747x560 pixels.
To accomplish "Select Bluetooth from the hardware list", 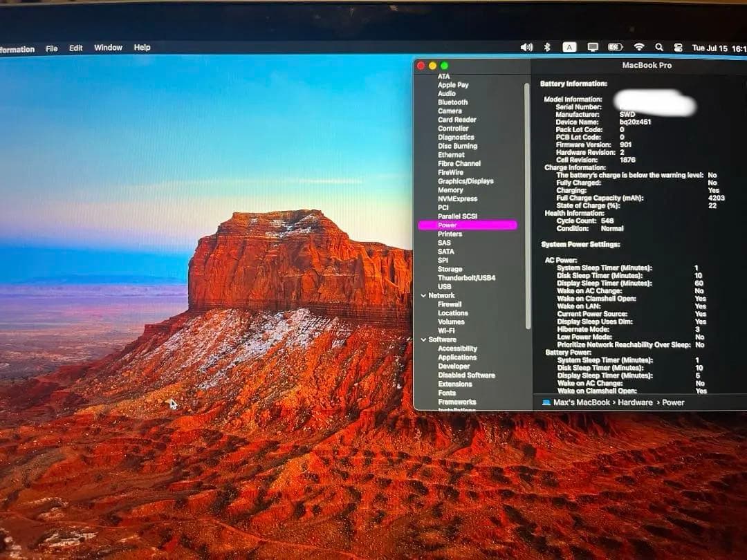I will [453, 102].
